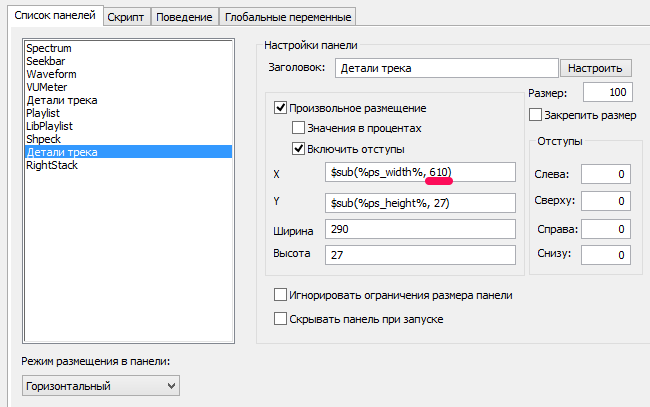The width and height of the screenshot is (650, 407).
Task: Focus the Слева padding field
Action: 605,175
